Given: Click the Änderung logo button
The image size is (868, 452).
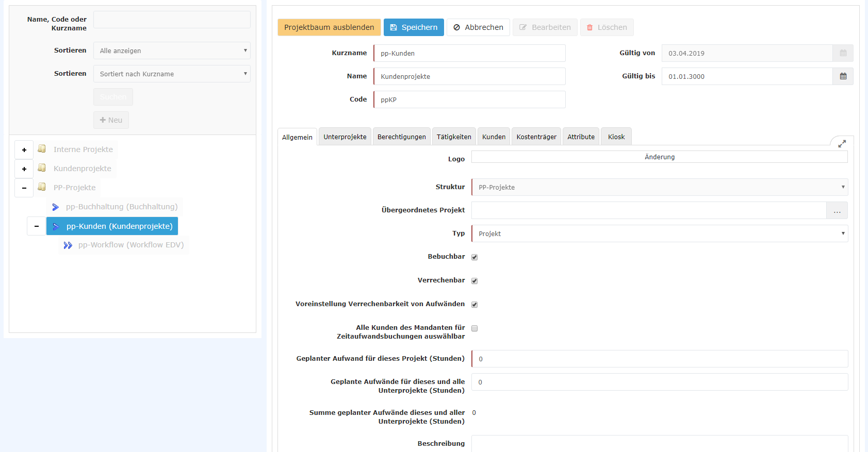Looking at the screenshot, I should coord(660,157).
